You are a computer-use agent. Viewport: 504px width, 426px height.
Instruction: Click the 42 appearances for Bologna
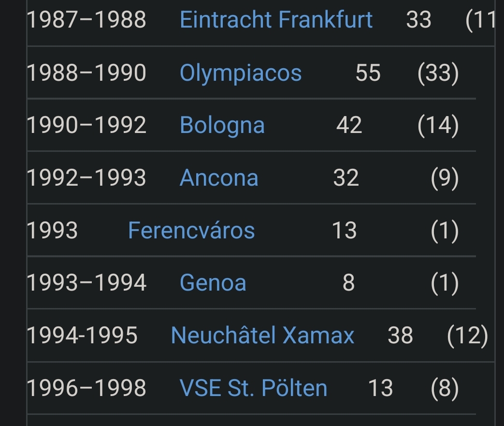(x=349, y=125)
